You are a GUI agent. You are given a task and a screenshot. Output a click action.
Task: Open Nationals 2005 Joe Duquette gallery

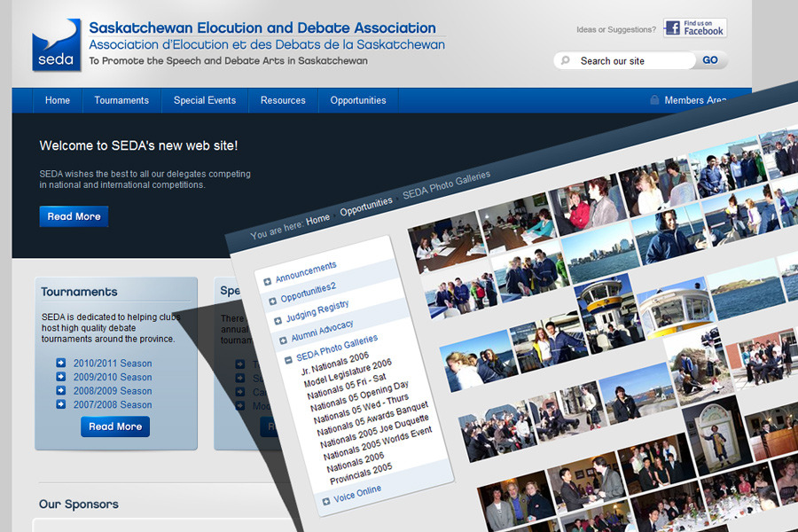click(x=375, y=431)
